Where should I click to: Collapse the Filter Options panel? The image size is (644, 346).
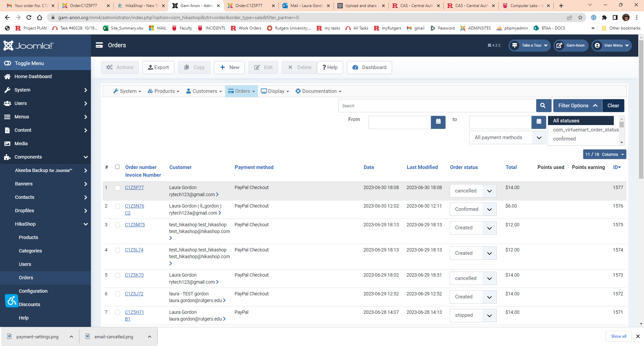[578, 106]
